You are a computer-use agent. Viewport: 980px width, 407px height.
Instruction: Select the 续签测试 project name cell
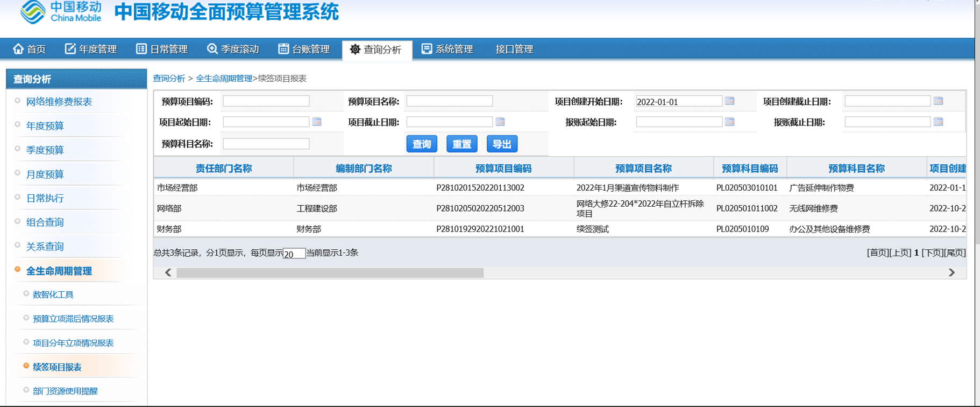tap(593, 229)
